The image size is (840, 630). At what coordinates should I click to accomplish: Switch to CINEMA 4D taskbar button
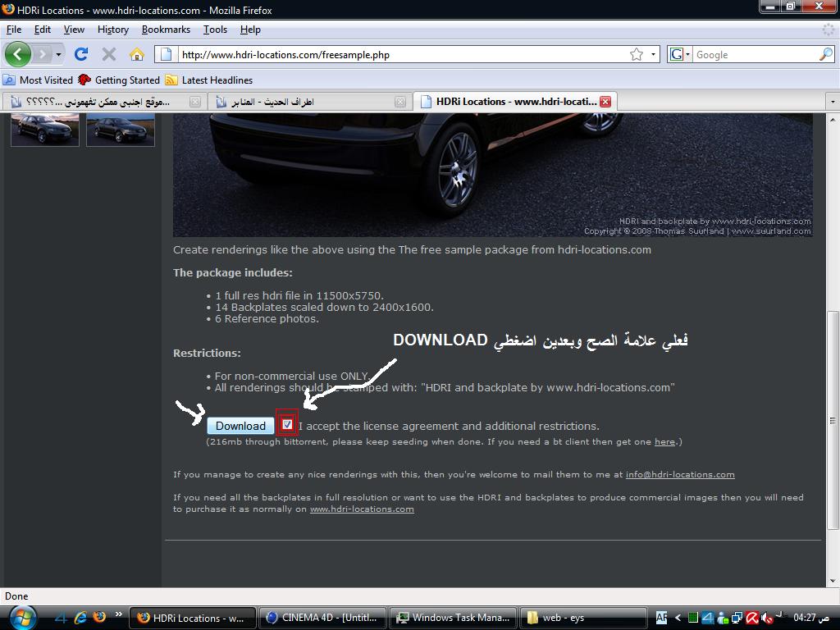click(x=323, y=618)
